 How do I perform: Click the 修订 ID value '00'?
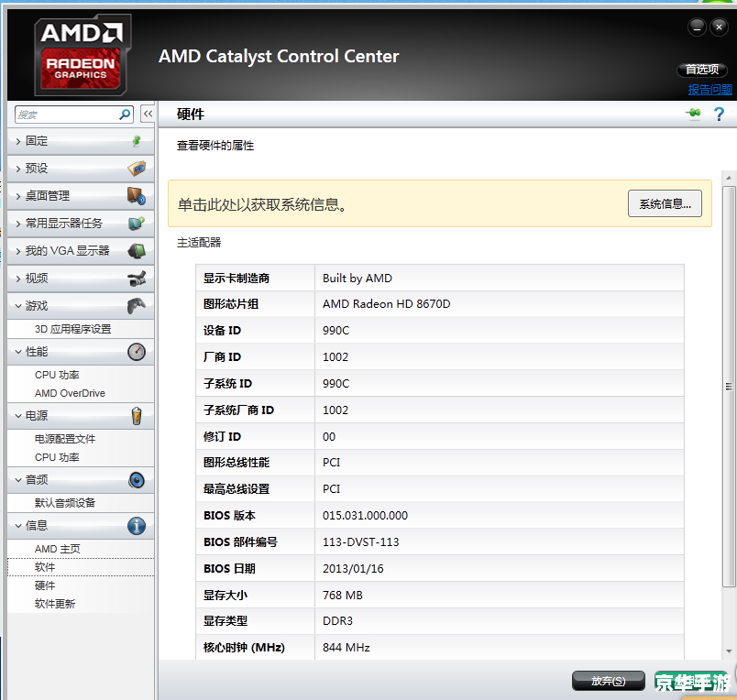tap(329, 436)
